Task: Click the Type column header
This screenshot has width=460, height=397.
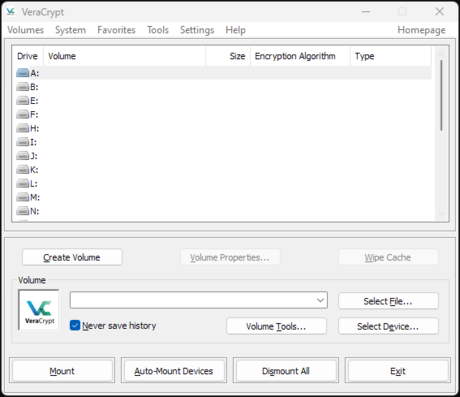Action: point(391,56)
